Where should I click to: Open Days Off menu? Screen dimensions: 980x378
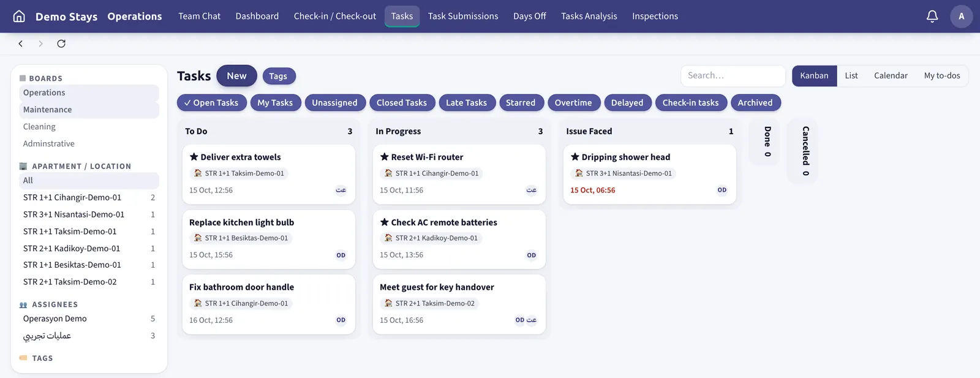[530, 17]
